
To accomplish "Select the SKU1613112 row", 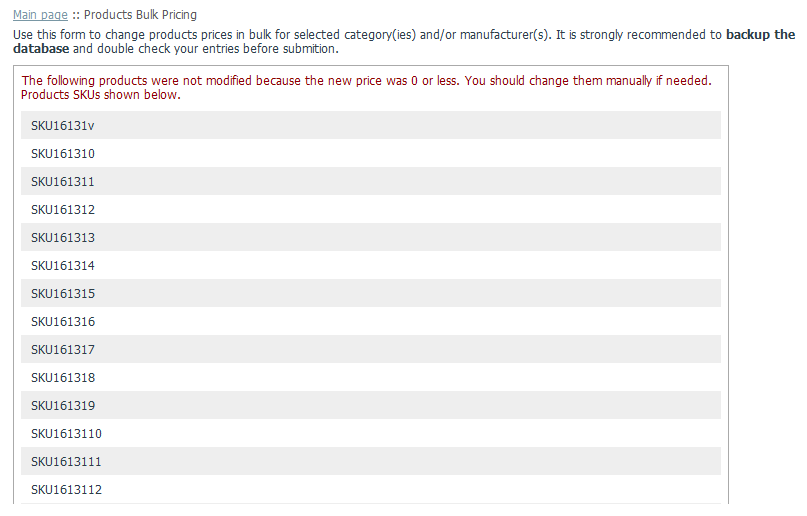I will [371, 490].
